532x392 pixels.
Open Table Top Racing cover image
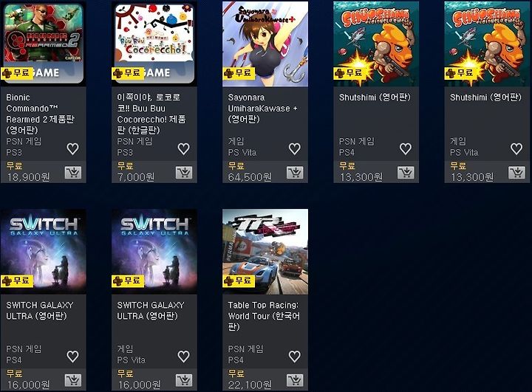pos(265,251)
